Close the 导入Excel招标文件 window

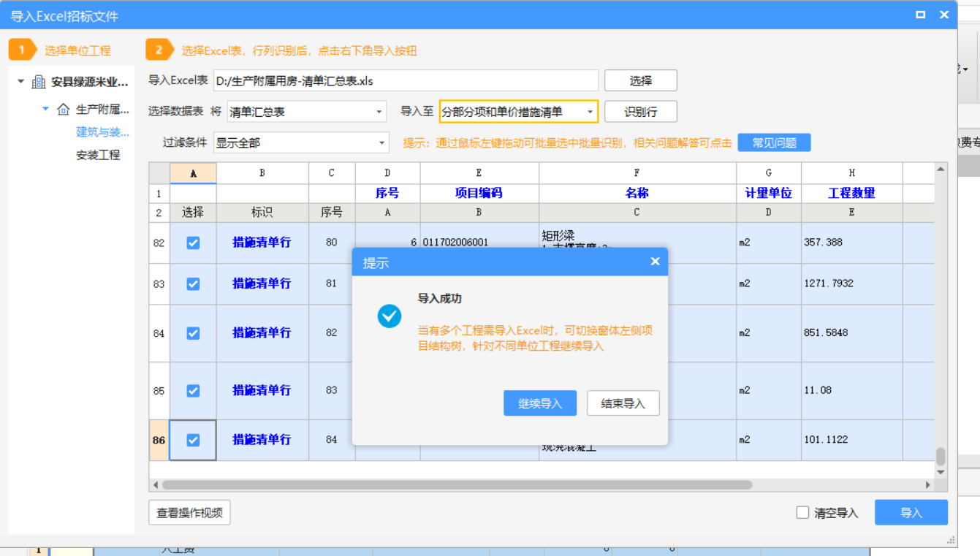944,15
